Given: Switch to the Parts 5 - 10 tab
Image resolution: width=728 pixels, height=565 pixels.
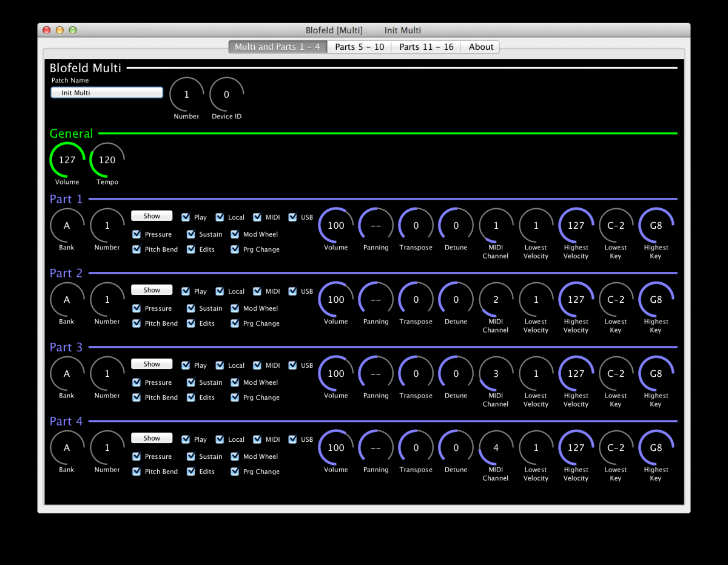Looking at the screenshot, I should [359, 47].
